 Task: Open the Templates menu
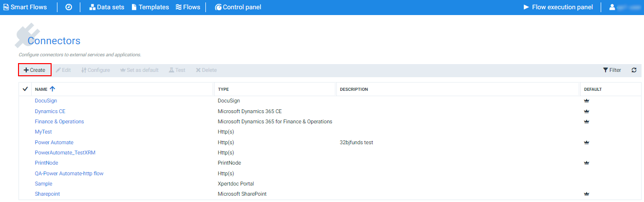pos(150,7)
